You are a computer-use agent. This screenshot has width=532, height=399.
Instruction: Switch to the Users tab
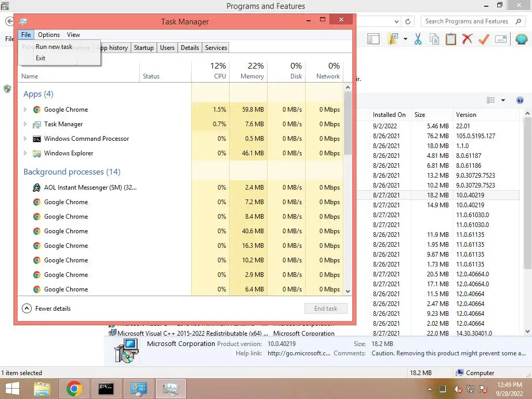tap(167, 48)
